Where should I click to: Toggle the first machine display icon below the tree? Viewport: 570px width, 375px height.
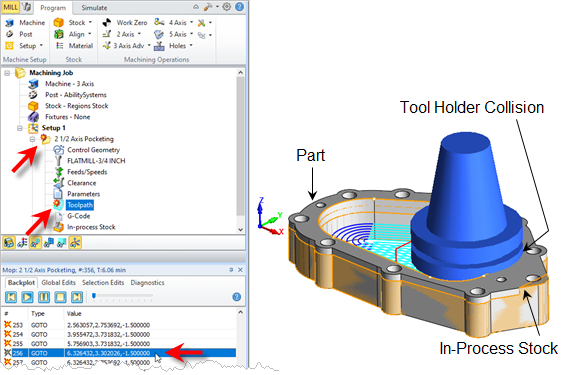pos(9,242)
